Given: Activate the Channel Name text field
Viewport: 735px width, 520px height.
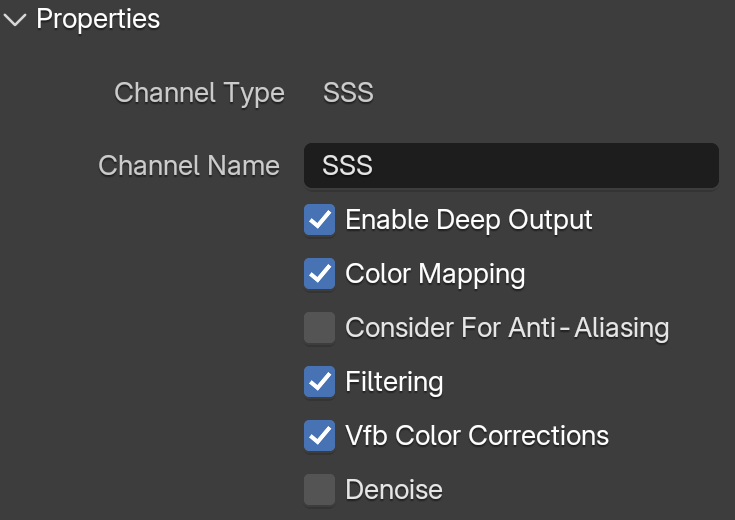Looking at the screenshot, I should pos(511,166).
